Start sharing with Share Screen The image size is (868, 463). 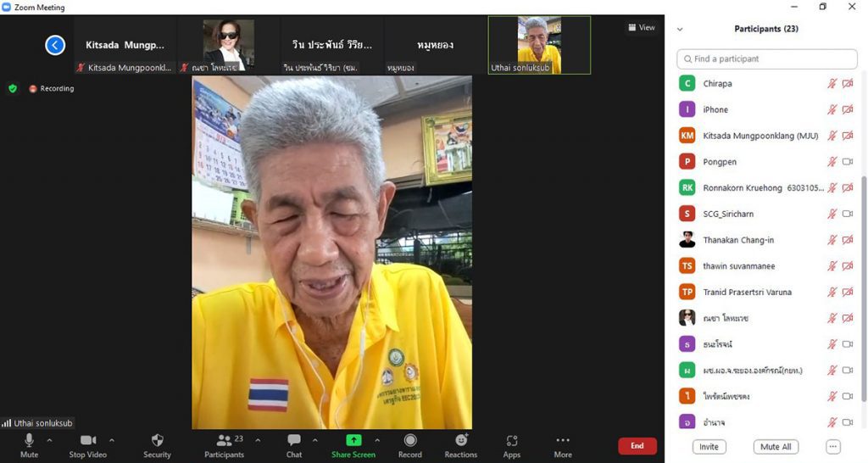[353, 440]
